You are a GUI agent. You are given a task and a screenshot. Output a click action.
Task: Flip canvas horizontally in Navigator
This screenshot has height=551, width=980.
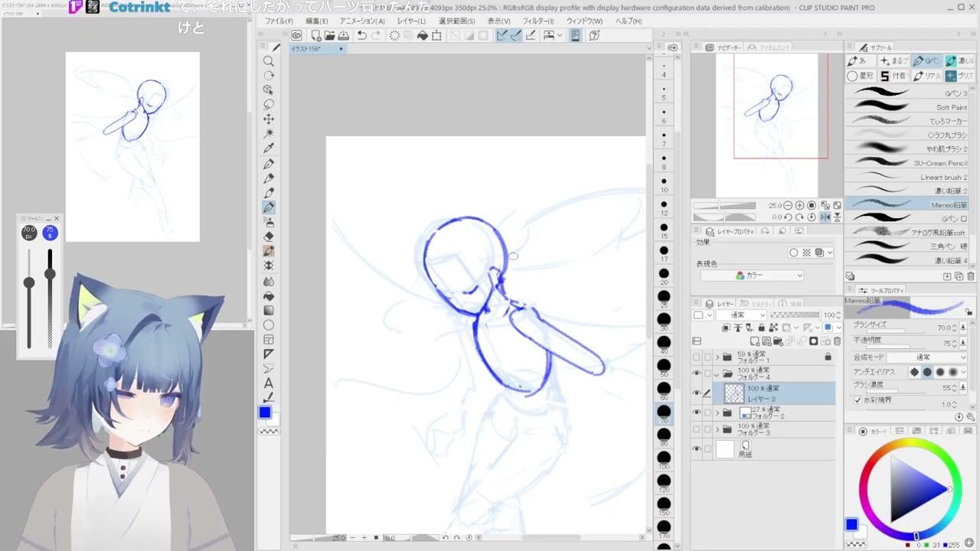coord(825,217)
